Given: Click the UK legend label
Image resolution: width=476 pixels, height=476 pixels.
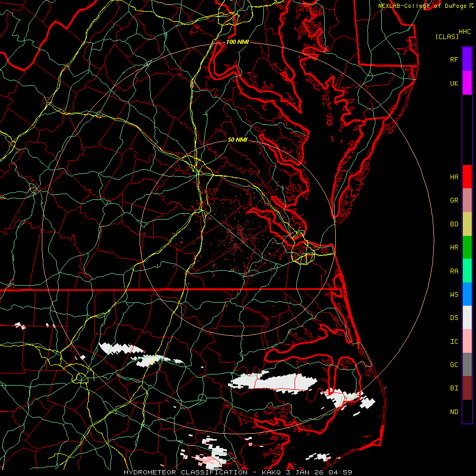Looking at the screenshot, I should (x=454, y=83).
